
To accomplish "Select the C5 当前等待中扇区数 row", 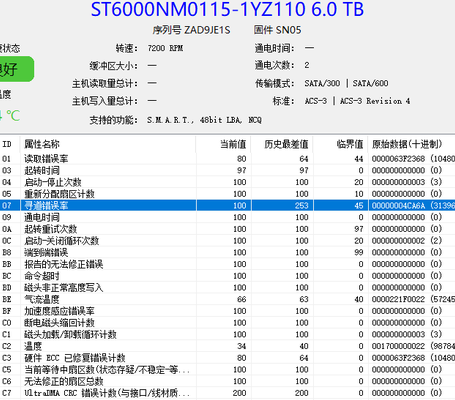I will pyautogui.click(x=227, y=369).
